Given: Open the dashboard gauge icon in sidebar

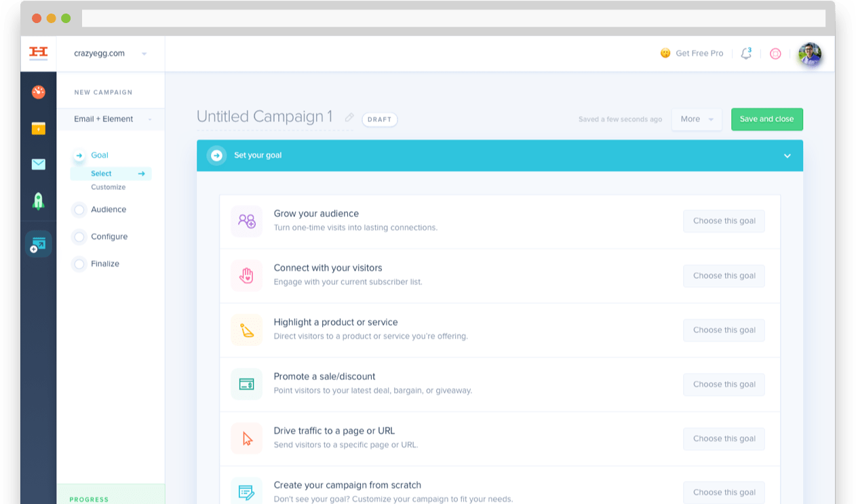Looking at the screenshot, I should [x=39, y=92].
